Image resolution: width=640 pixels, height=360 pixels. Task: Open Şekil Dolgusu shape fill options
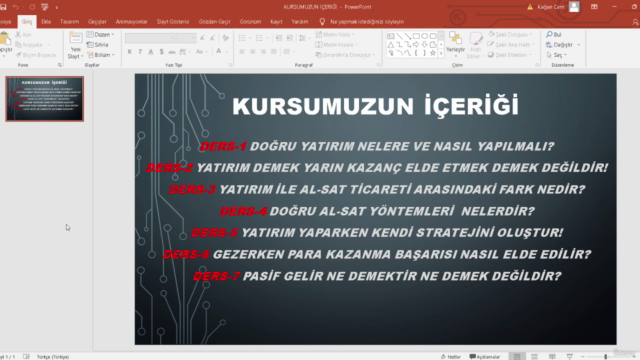click(x=510, y=35)
